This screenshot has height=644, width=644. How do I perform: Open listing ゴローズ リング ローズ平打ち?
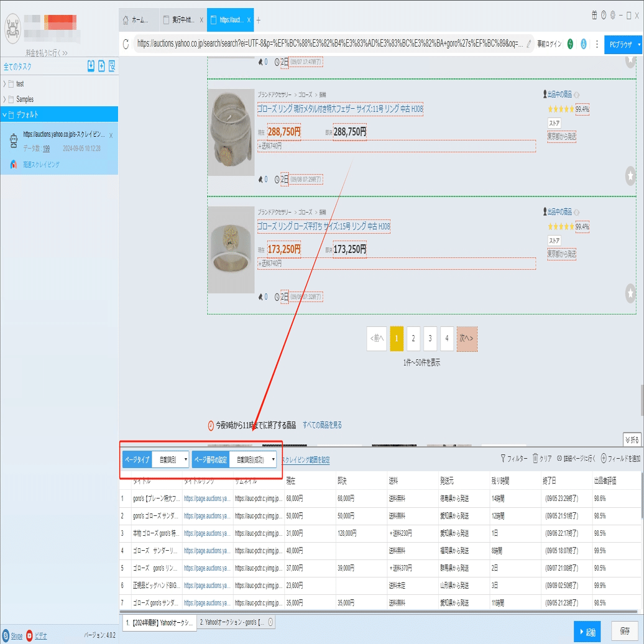pos(324,226)
